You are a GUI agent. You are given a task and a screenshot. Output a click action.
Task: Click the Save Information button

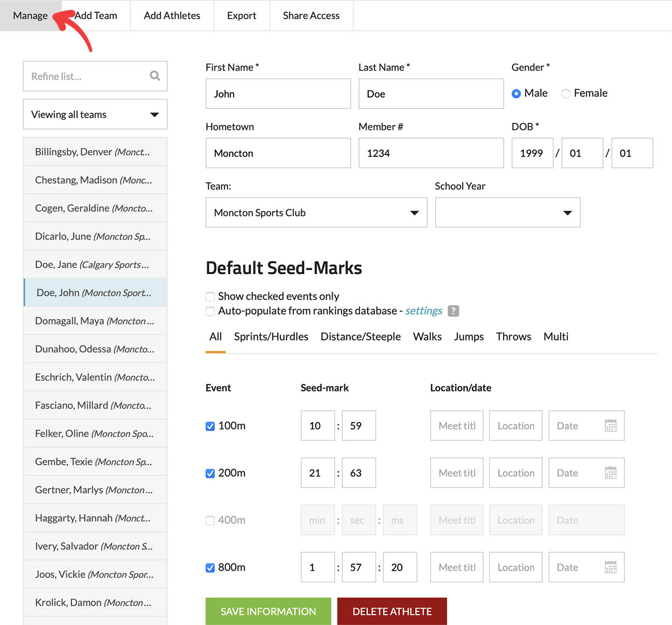tap(268, 611)
